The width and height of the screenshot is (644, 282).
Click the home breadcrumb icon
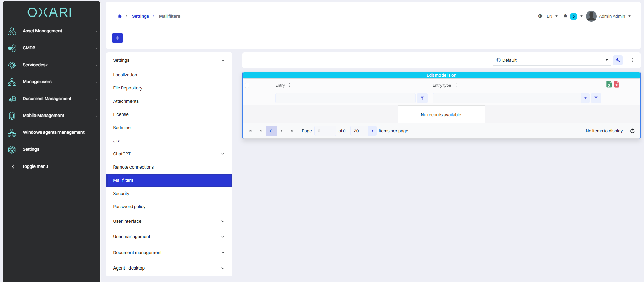120,16
